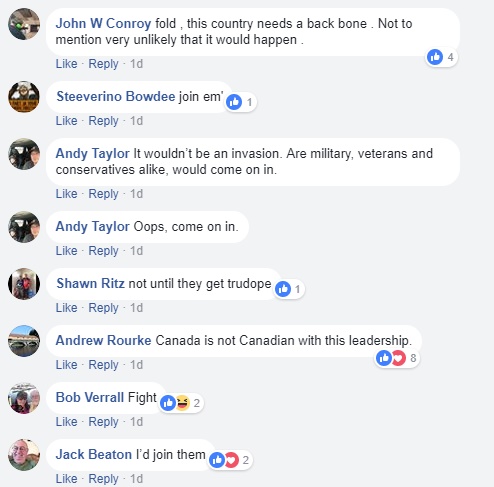This screenshot has height=487, width=494.
Task: Click the 1d timestamp on Andrew Rourke's comment
Action: click(136, 364)
